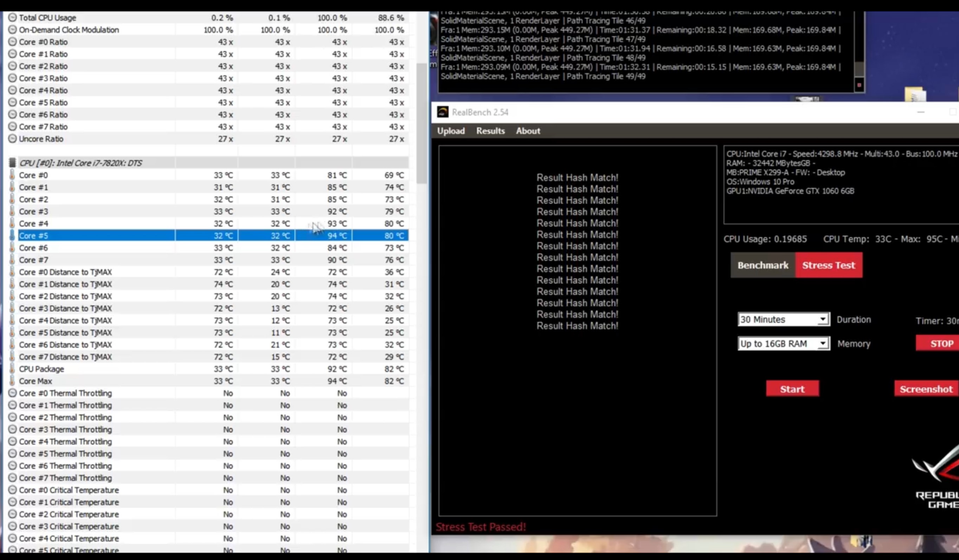Click the CPU chip icon beside i7-7820X DTS

(x=12, y=163)
